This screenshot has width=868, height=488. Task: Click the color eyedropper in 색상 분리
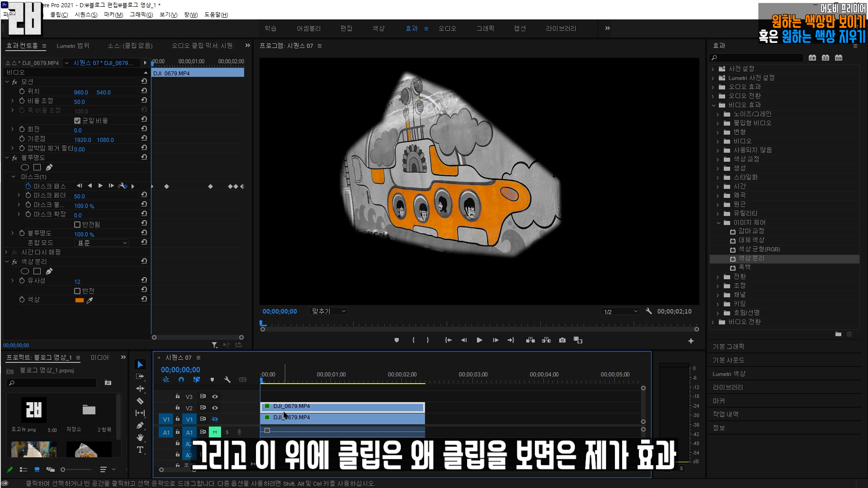click(x=90, y=300)
